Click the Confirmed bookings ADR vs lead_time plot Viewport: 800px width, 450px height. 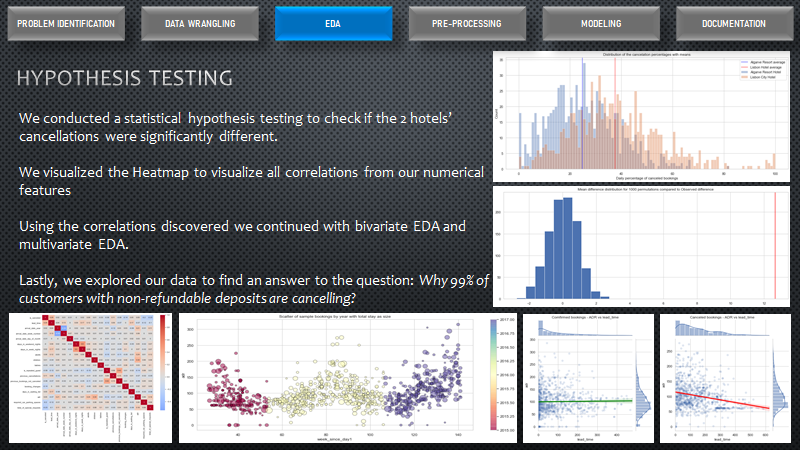pos(588,378)
